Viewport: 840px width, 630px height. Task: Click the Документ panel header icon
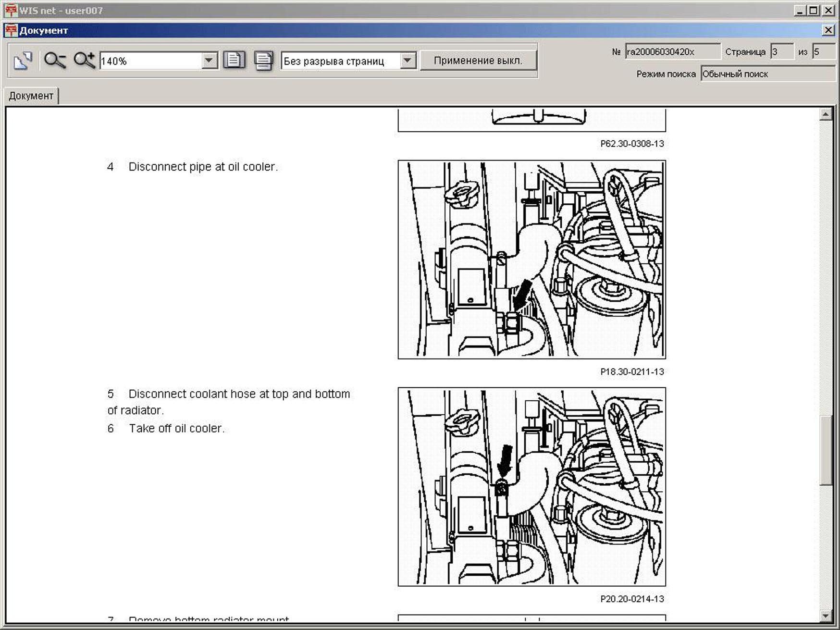tap(11, 30)
